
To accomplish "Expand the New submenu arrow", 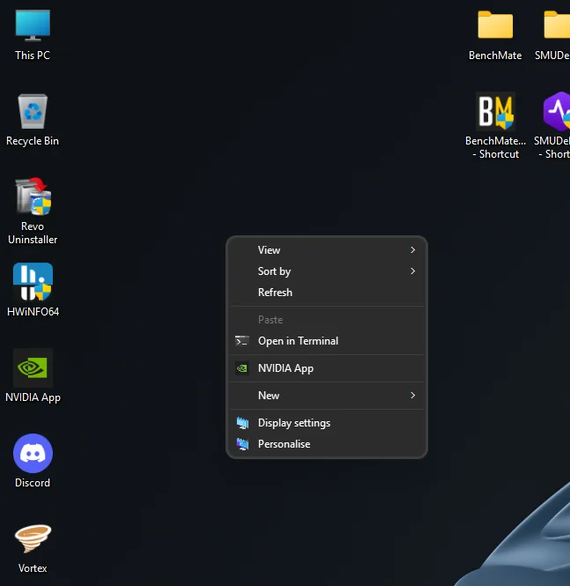I will (x=413, y=395).
